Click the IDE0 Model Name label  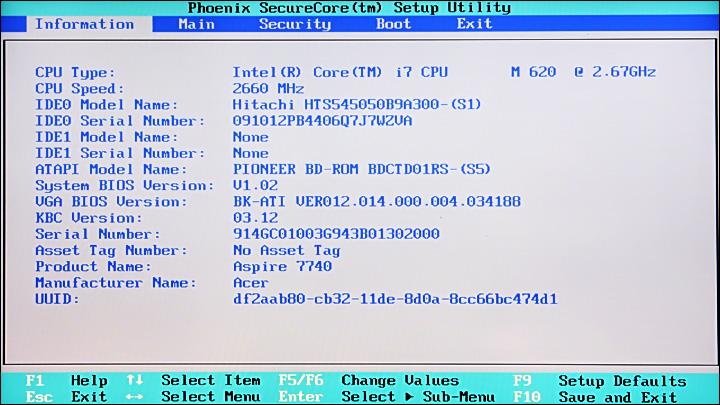tap(107, 105)
